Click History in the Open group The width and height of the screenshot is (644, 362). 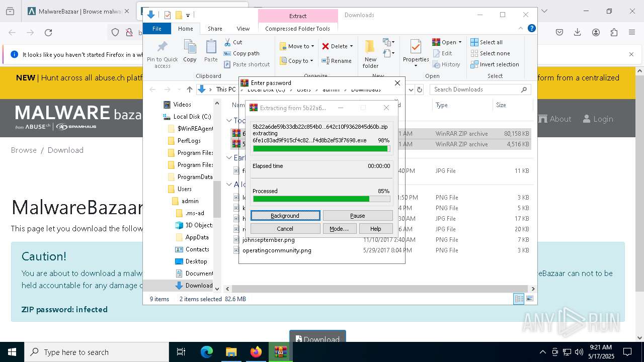tap(446, 64)
